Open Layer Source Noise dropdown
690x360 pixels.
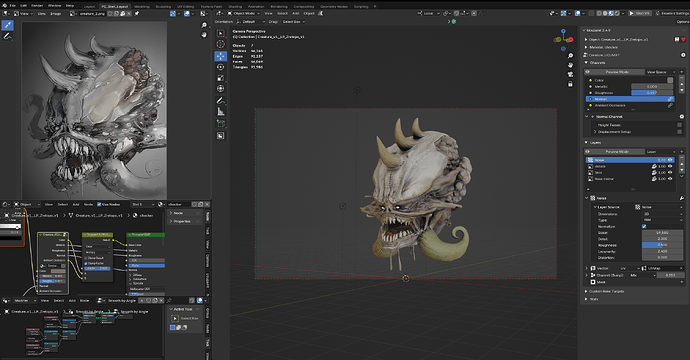tap(659, 207)
